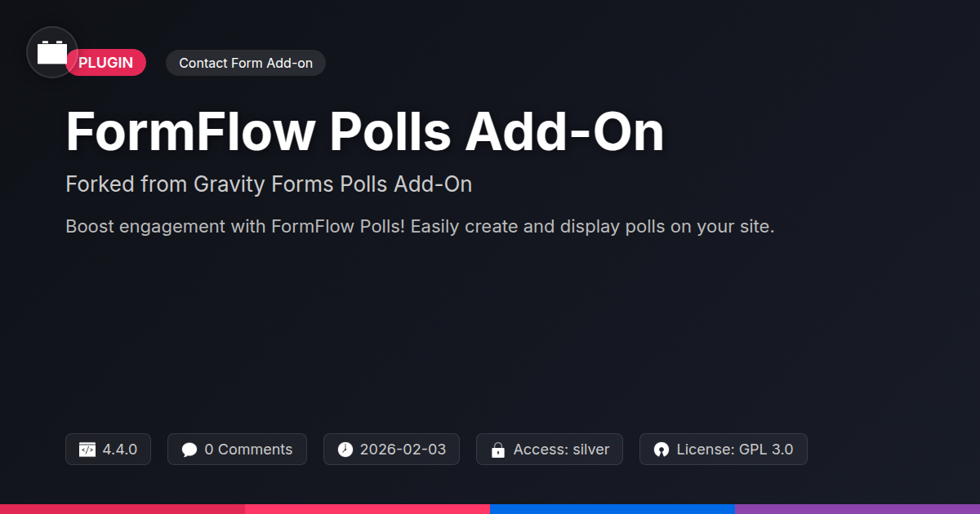
Task: Click the Forked from Gravity Forms subtitle
Action: [269, 184]
